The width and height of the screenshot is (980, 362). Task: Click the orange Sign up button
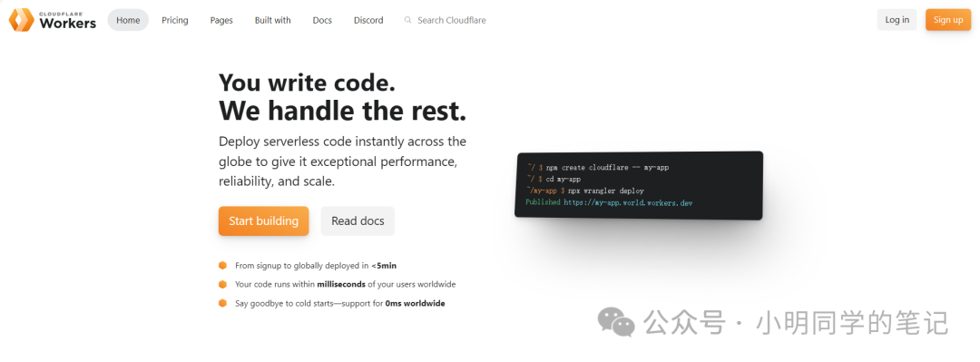(x=948, y=20)
